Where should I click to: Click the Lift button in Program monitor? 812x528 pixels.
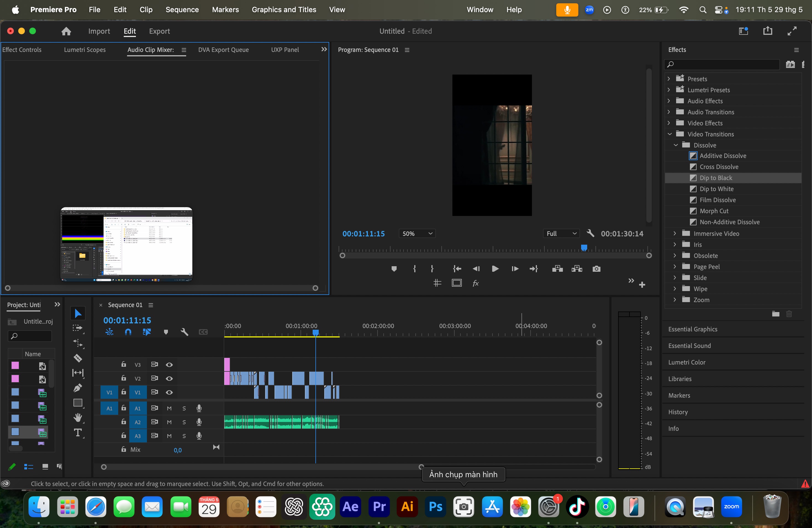pos(557,269)
